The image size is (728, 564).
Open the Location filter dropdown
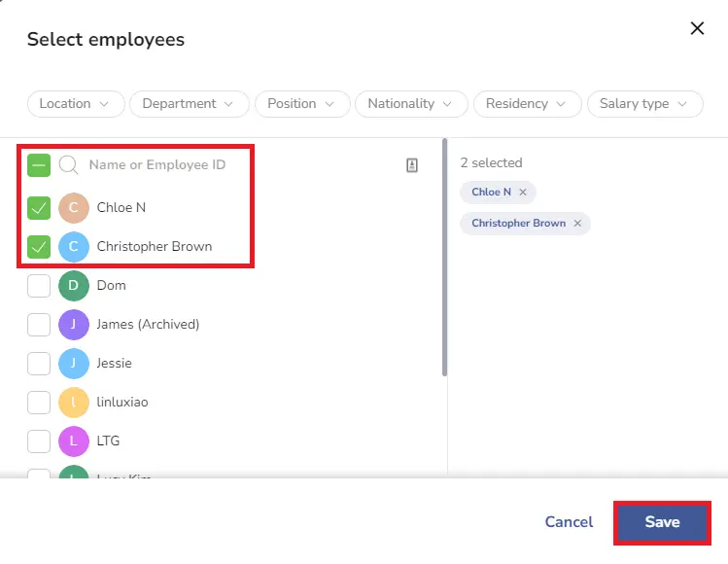76,104
